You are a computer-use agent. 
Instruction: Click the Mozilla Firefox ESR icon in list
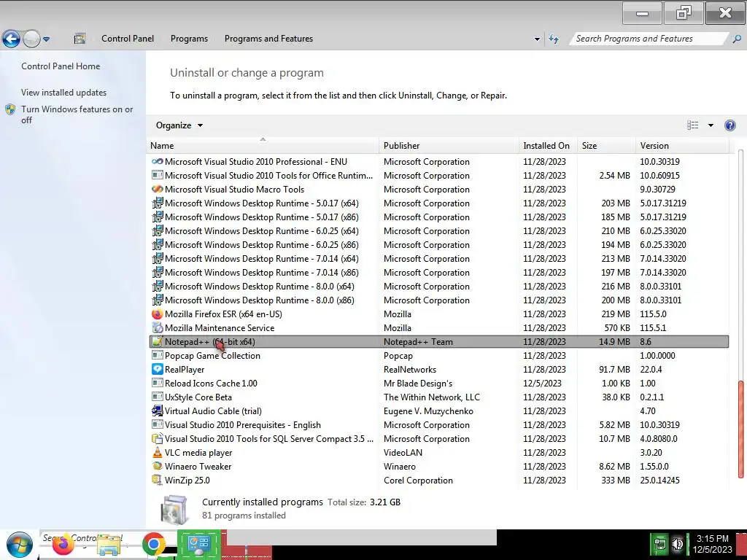pos(158,314)
